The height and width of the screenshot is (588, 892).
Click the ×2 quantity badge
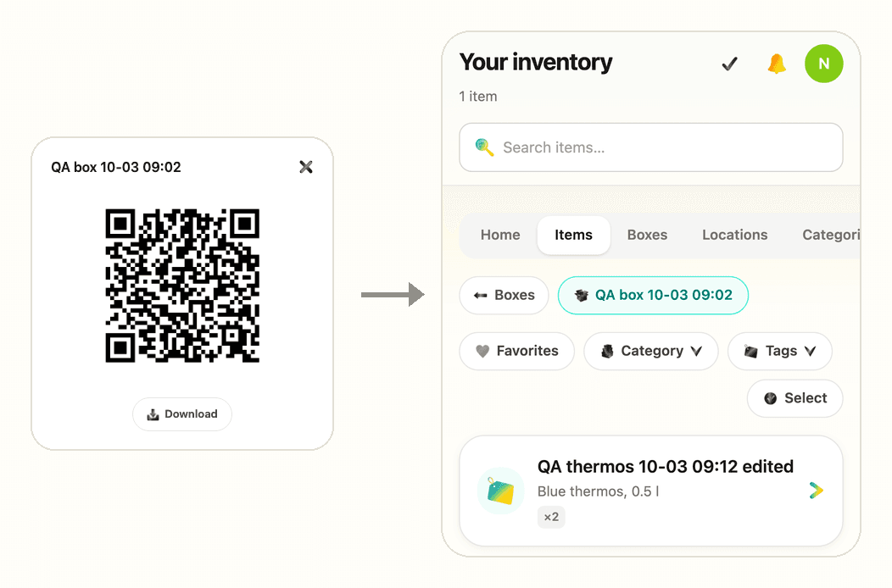click(551, 517)
